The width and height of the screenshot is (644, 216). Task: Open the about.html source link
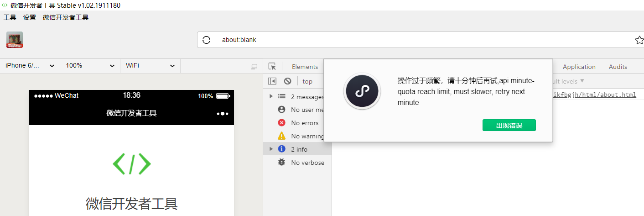(x=594, y=95)
